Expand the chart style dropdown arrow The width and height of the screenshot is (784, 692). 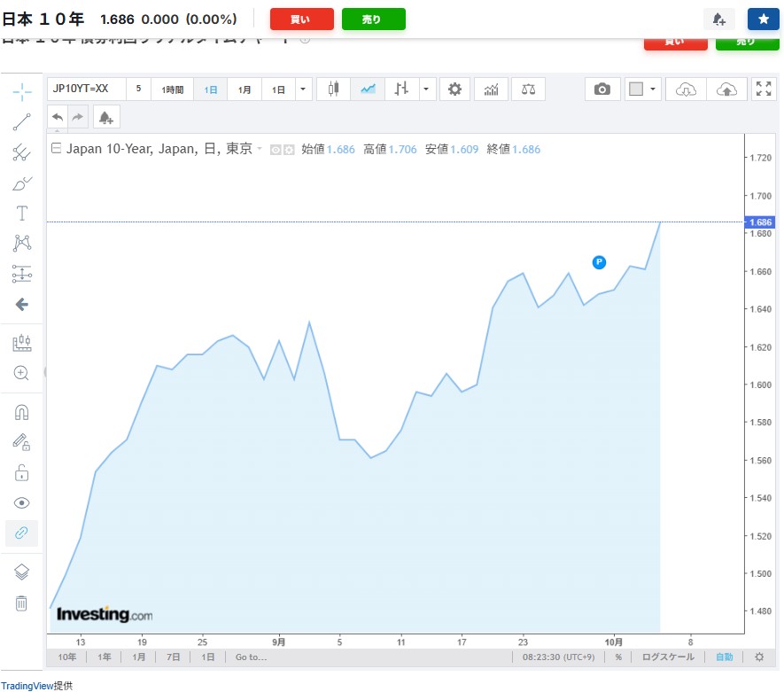[426, 89]
